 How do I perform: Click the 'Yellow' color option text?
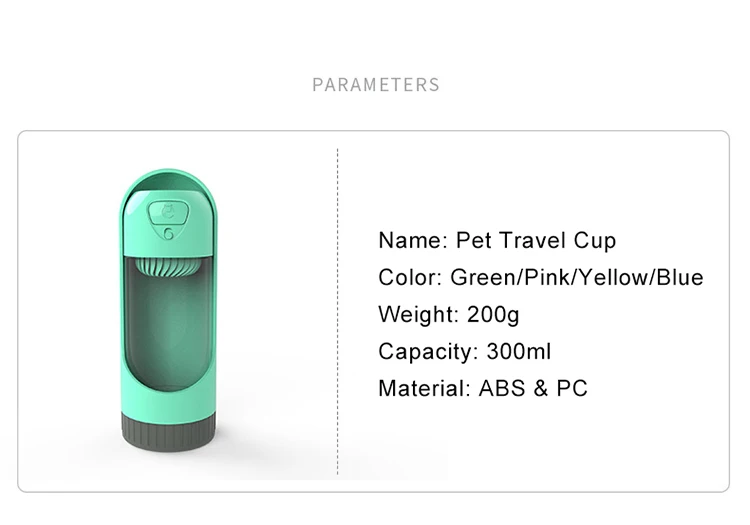613,277
